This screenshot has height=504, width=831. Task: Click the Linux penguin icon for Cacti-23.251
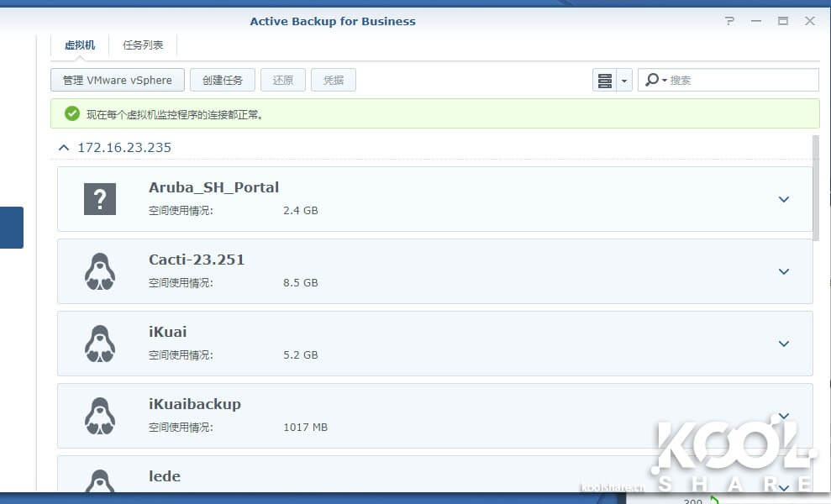(100, 271)
